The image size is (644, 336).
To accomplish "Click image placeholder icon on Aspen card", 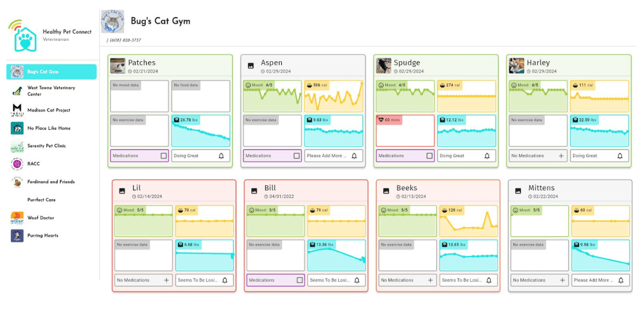I will (x=251, y=66).
